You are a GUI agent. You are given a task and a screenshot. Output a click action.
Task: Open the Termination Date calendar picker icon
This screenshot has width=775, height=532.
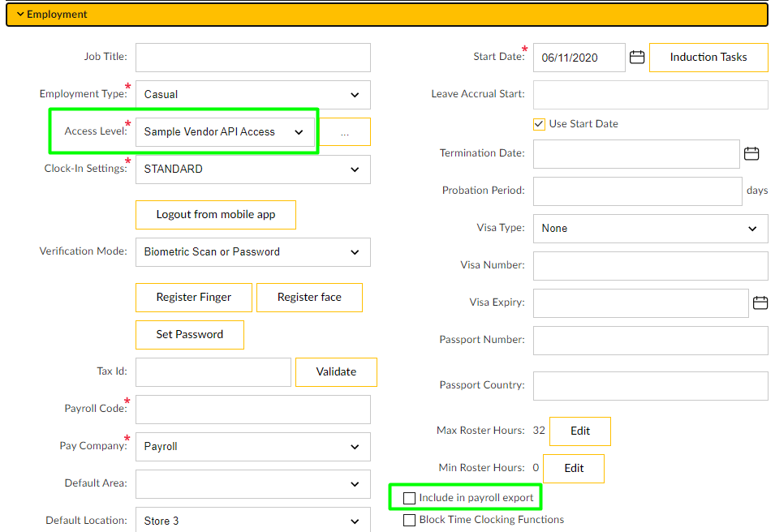(x=751, y=153)
